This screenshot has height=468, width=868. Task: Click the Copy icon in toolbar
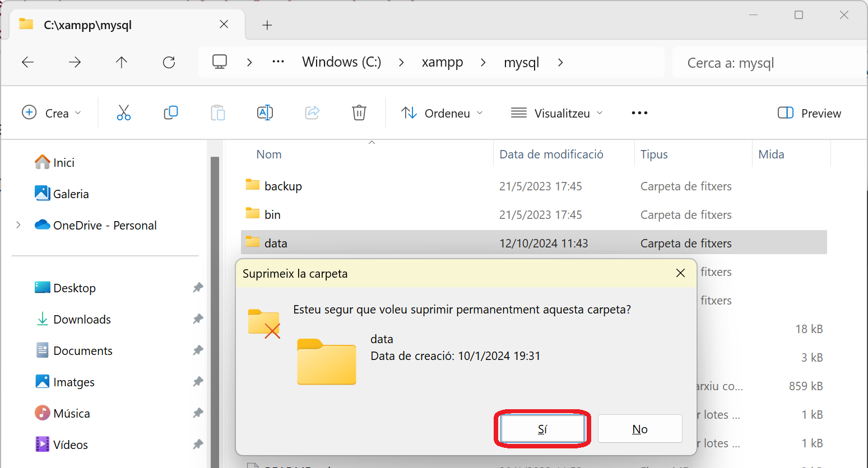click(x=171, y=113)
